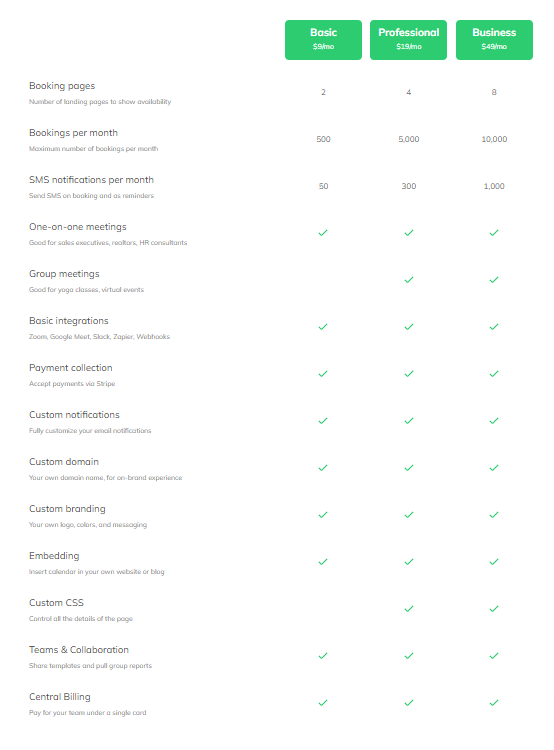Click Professional checkmark for Embedding row

[x=409, y=562]
